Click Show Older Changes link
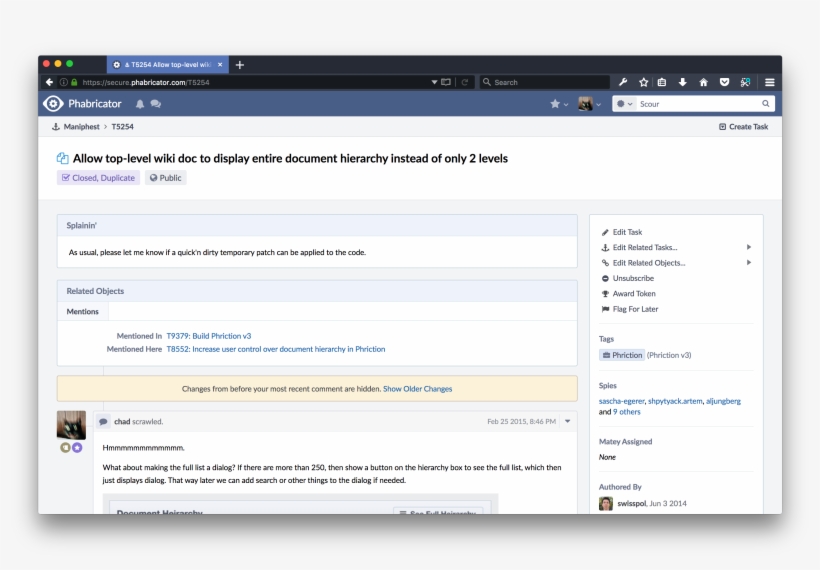The width and height of the screenshot is (820, 570). tap(417, 389)
